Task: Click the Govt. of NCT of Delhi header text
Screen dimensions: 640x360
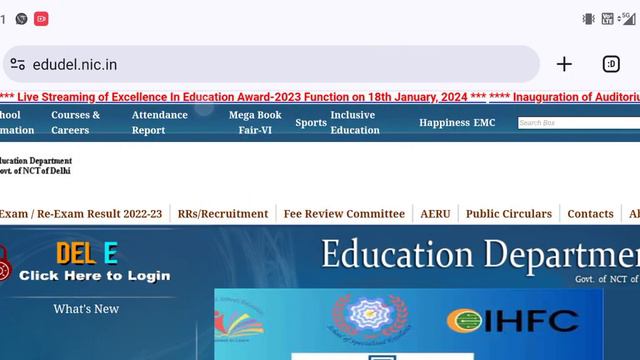Action: [x=35, y=171]
